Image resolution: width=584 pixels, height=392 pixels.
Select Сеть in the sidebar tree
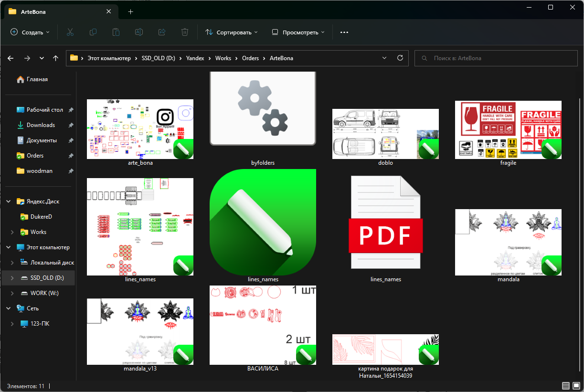28,308
